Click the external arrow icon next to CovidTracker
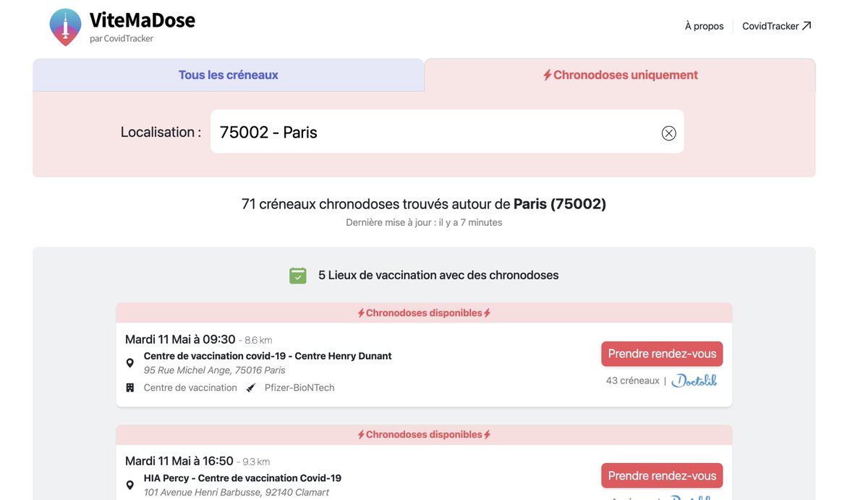The image size is (868, 500). click(x=807, y=26)
